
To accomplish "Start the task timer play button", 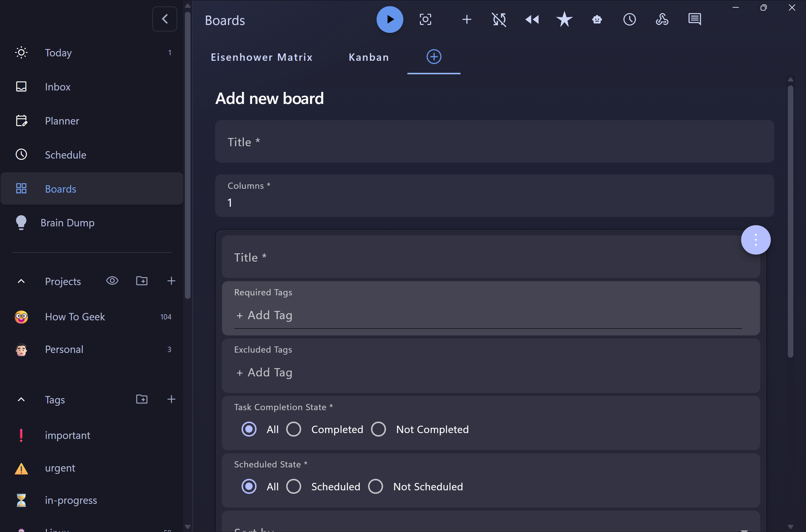I will click(390, 19).
